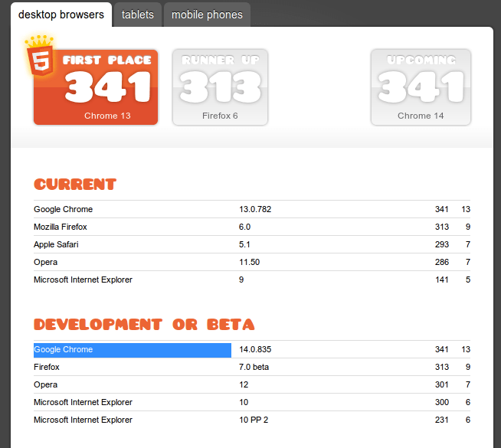Click score 313 for Firefox 7.0 beta
501x448 pixels.
[x=442, y=367]
